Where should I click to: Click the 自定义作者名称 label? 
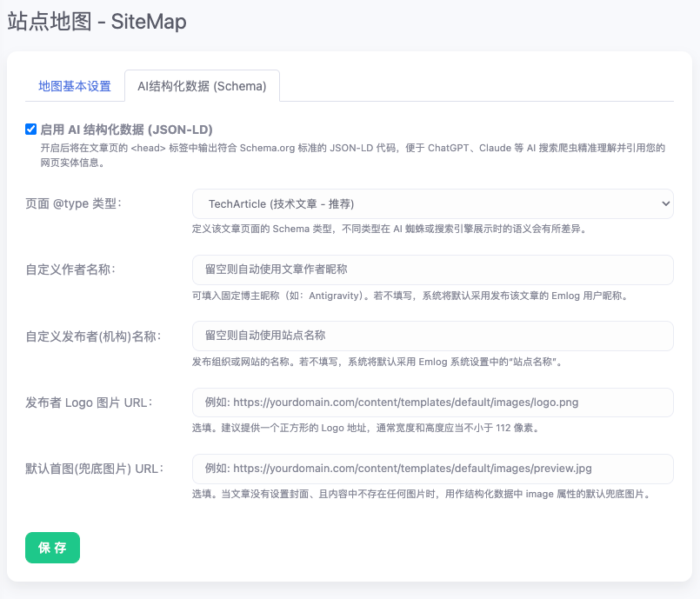(70, 270)
